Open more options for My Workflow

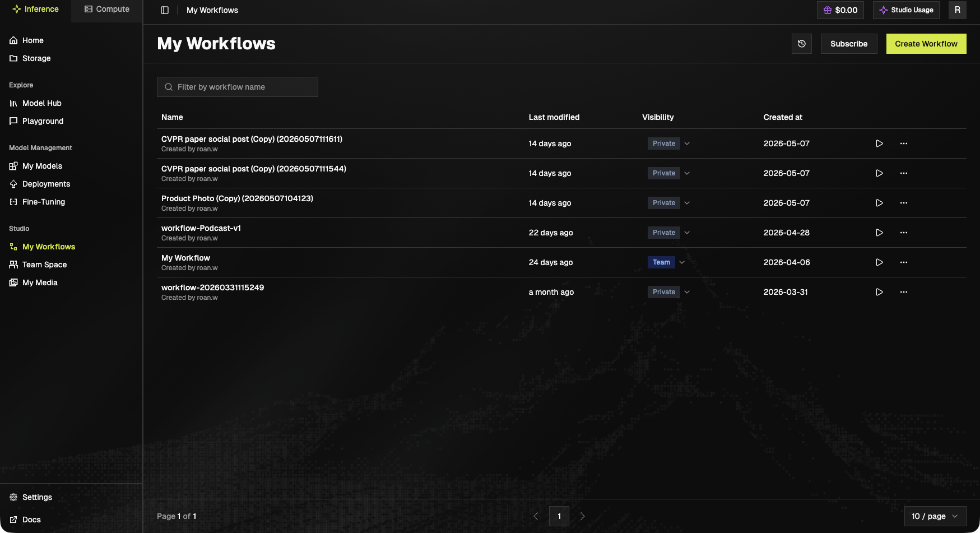904,262
